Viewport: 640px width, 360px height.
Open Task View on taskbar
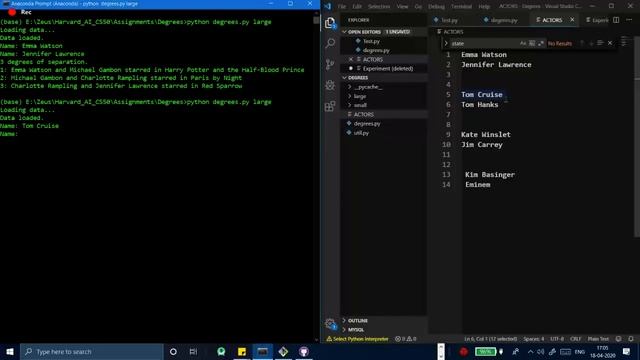193,352
